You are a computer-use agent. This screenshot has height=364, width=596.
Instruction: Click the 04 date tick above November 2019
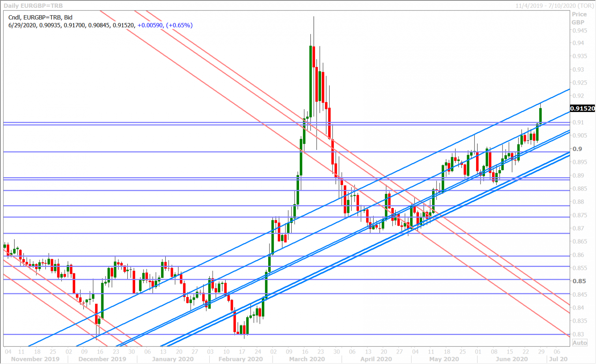pos(8,351)
